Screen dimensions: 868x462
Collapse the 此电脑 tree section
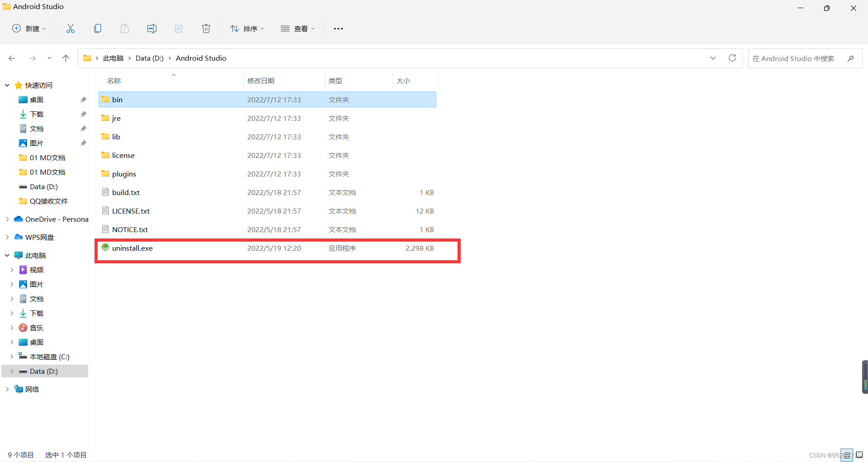click(7, 255)
